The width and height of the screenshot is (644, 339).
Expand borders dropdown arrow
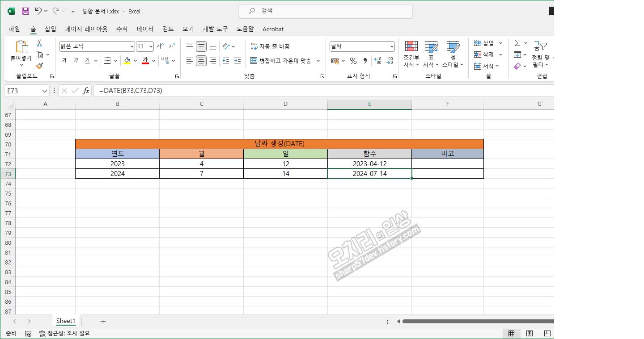[x=115, y=61]
